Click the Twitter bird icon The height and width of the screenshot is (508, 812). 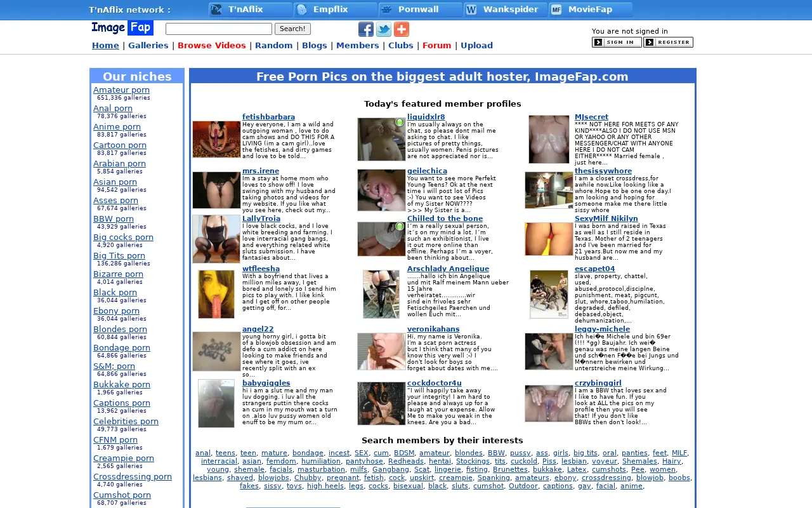384,29
